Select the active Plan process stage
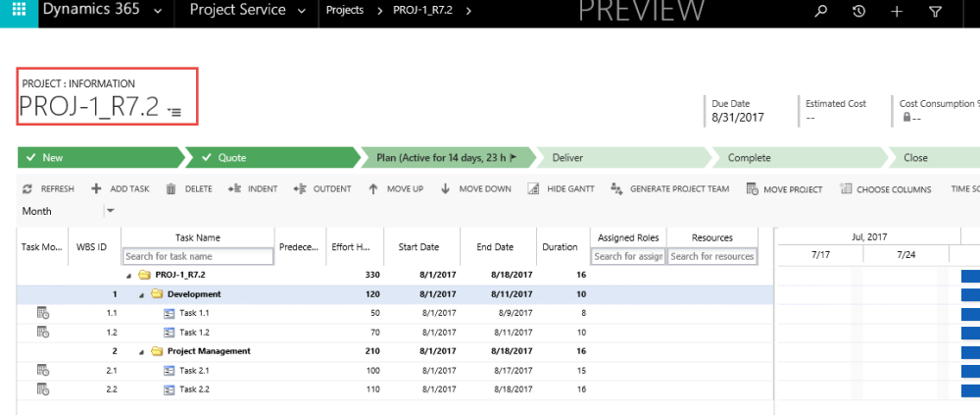980x415 pixels. coord(448,158)
